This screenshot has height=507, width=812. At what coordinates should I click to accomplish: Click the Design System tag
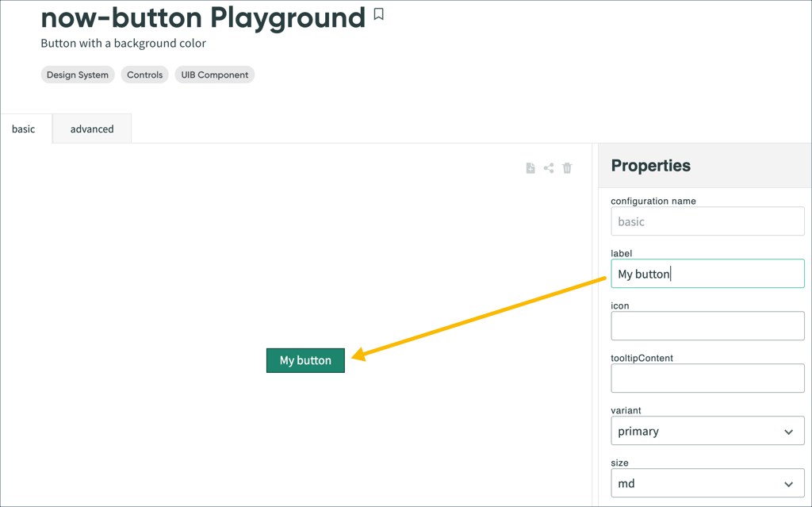coord(77,75)
